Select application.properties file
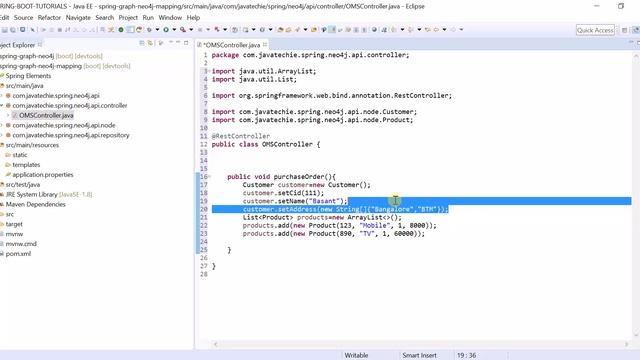The width and height of the screenshot is (640, 360). (43, 175)
